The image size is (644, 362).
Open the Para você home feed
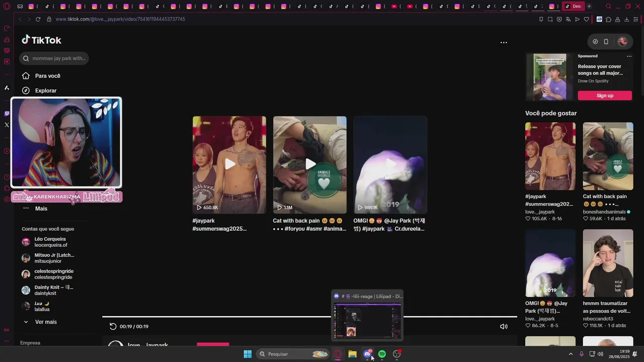click(41, 76)
